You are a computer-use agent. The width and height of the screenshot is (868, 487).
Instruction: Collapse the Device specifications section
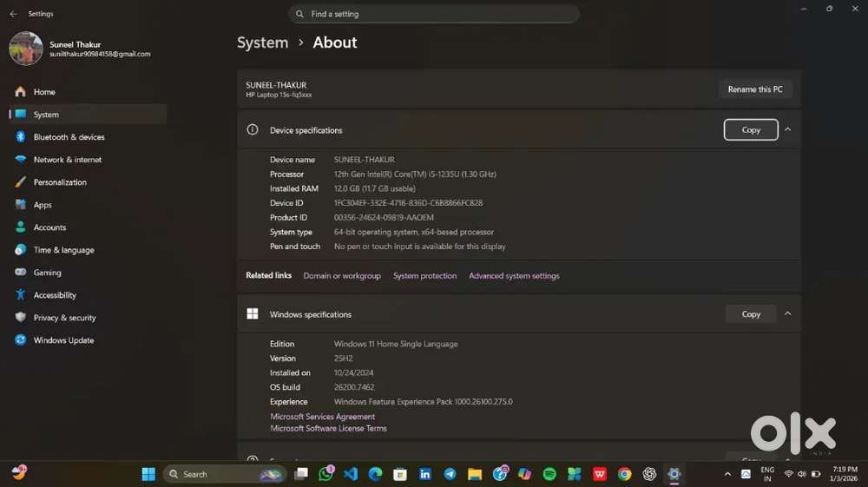click(788, 129)
